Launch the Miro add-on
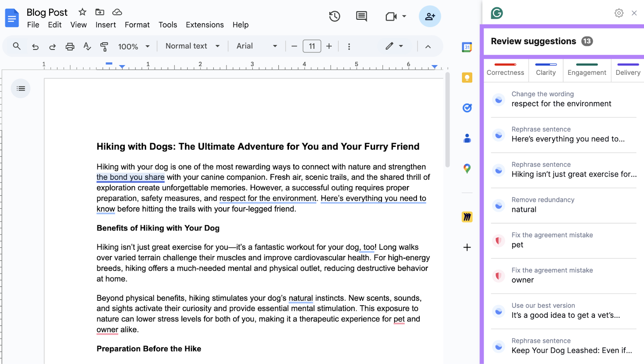 click(x=467, y=217)
